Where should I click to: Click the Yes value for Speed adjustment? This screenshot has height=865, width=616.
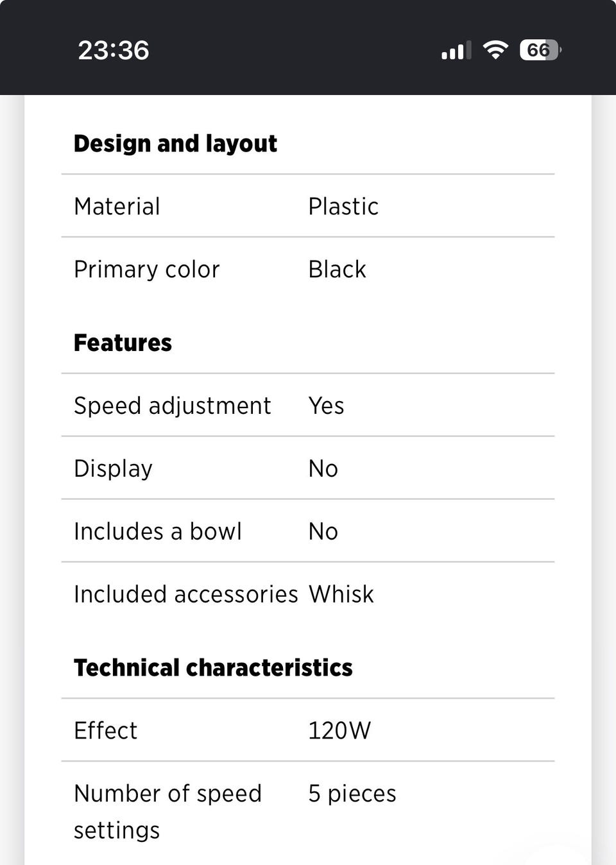(326, 406)
